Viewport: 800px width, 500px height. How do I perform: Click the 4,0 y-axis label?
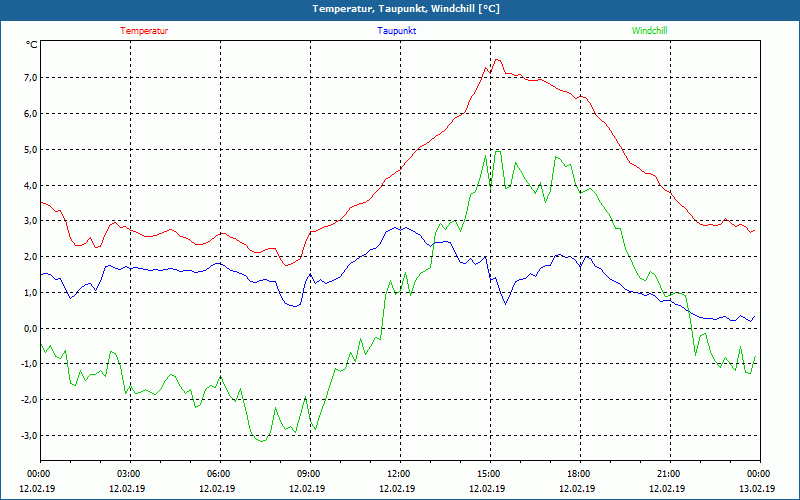(30, 185)
